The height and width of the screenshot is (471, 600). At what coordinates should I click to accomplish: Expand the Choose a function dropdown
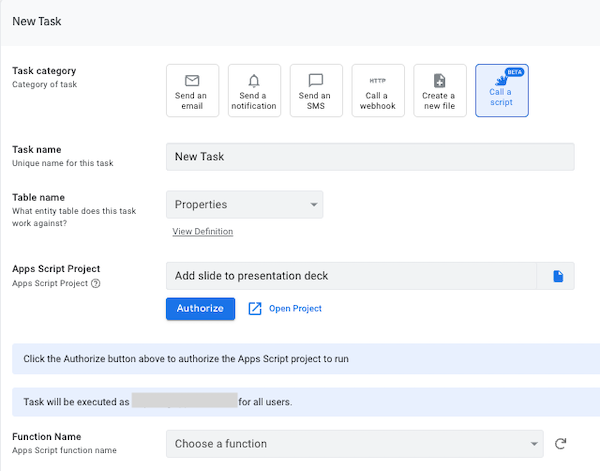click(355, 443)
